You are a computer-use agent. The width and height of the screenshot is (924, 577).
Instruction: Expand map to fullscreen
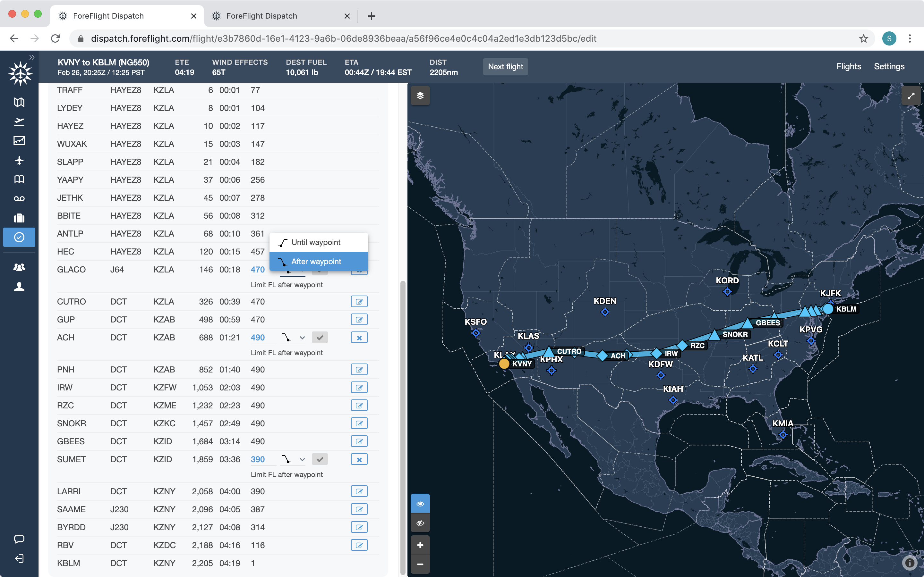coord(911,96)
